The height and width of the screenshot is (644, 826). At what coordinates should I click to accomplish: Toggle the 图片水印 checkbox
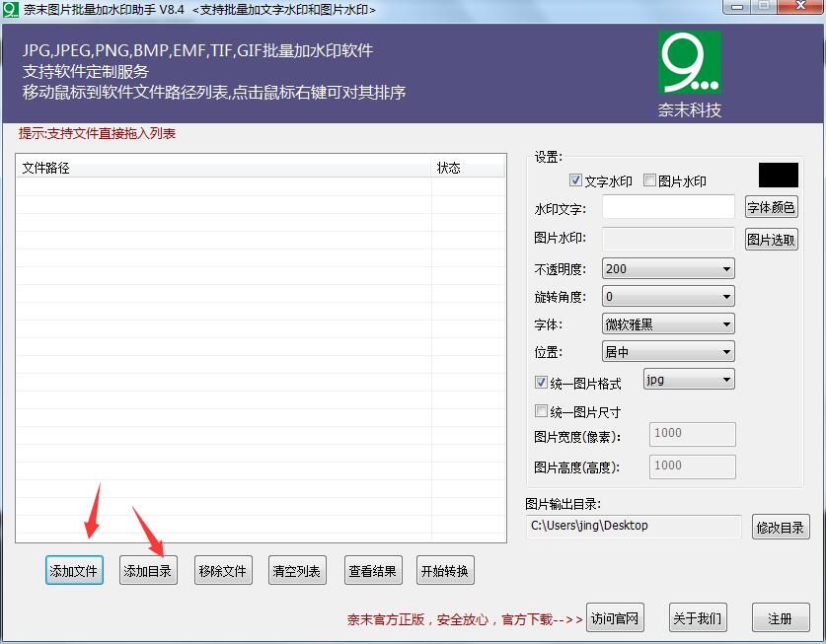(x=650, y=181)
